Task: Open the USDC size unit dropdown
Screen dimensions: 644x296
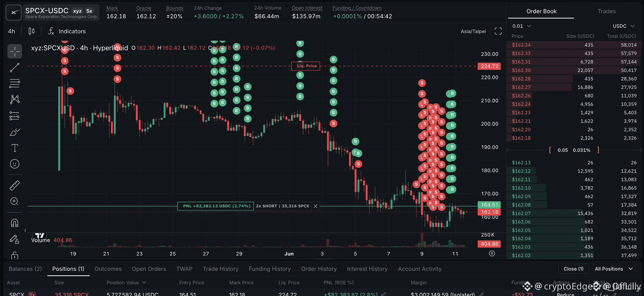Action: pos(624,26)
